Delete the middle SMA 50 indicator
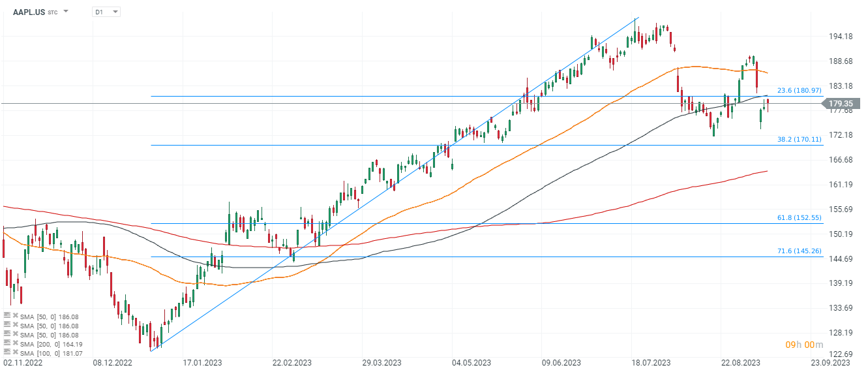868x374 pixels. point(15,325)
